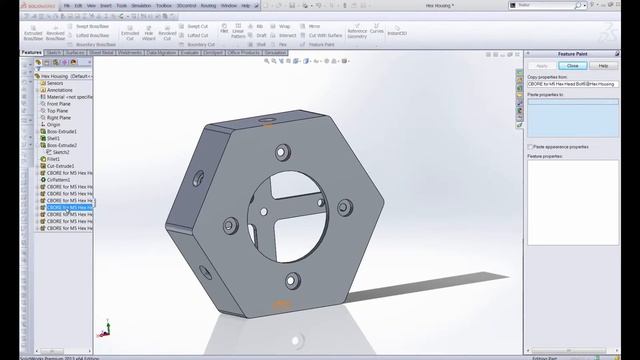640x360 pixels.
Task: Open the View Orientation dropdown
Action: 298,61
